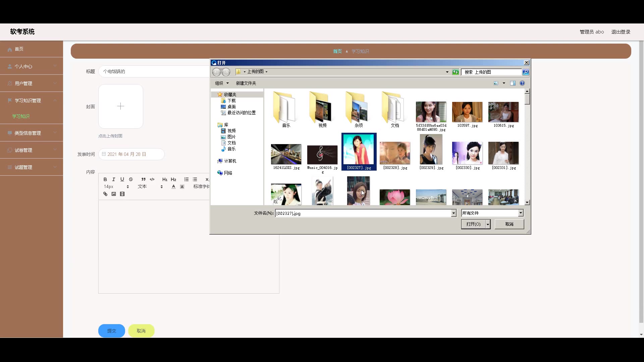
Task: Expand the 组织 menu in file dialog
Action: point(222,83)
